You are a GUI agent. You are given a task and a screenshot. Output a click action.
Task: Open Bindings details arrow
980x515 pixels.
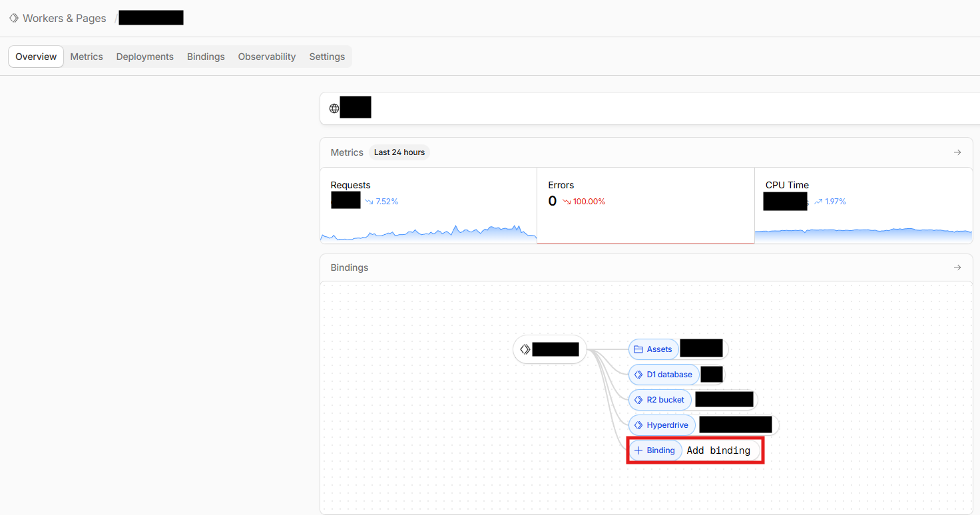(957, 267)
